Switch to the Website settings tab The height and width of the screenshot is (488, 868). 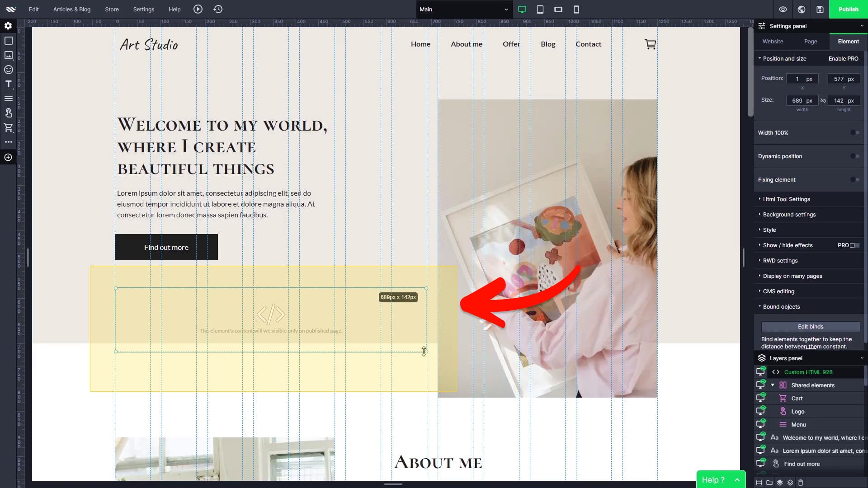[773, 41]
